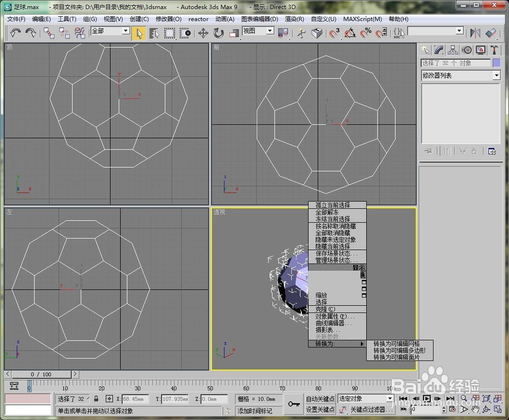The height and width of the screenshot is (420, 509).
Task: Open the 视图 reference coordinate dropdown
Action: pyautogui.click(x=270, y=31)
